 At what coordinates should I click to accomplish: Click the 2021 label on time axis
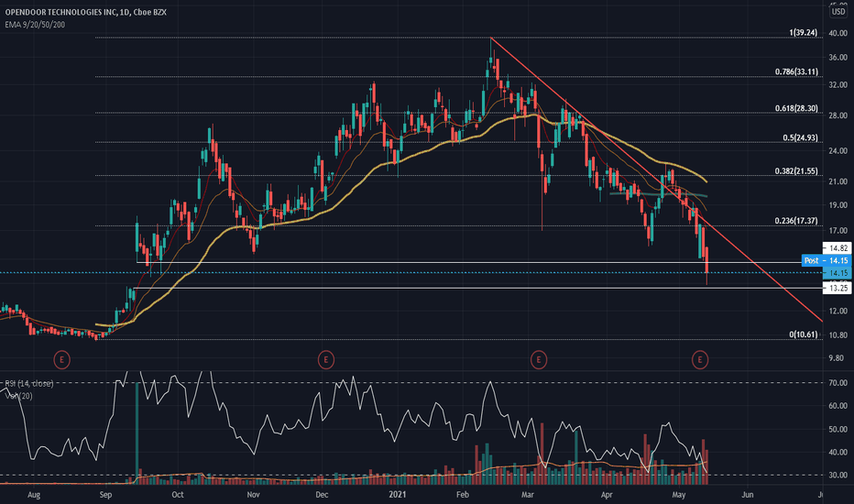397,495
